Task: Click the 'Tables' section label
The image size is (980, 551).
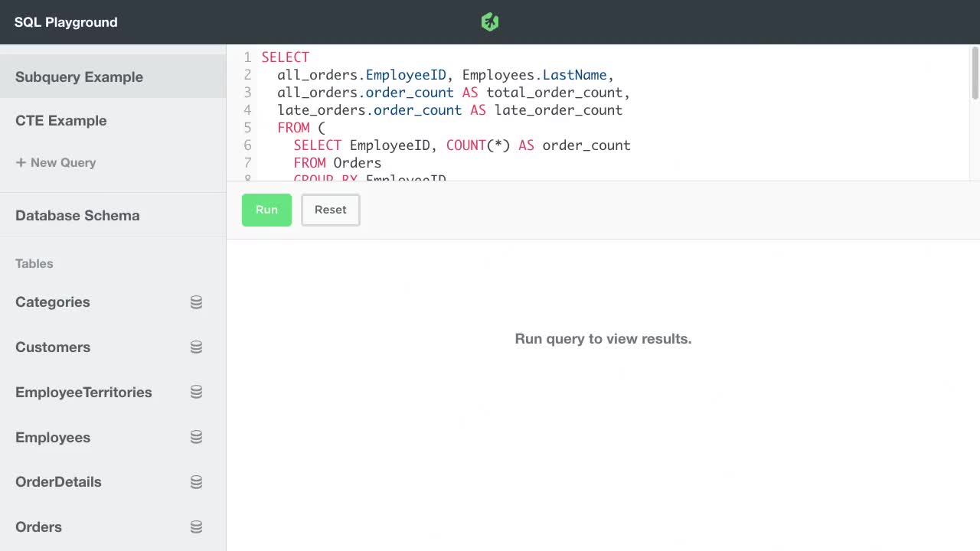Action: [x=34, y=263]
